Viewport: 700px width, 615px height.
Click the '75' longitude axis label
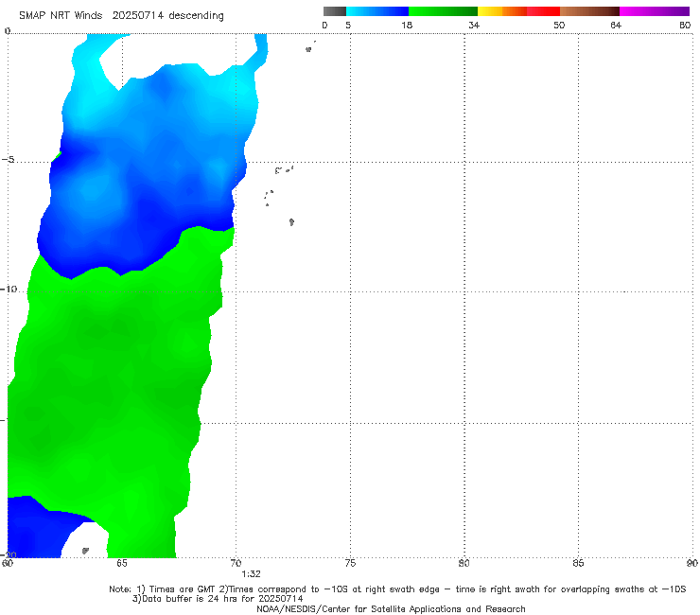[350, 563]
